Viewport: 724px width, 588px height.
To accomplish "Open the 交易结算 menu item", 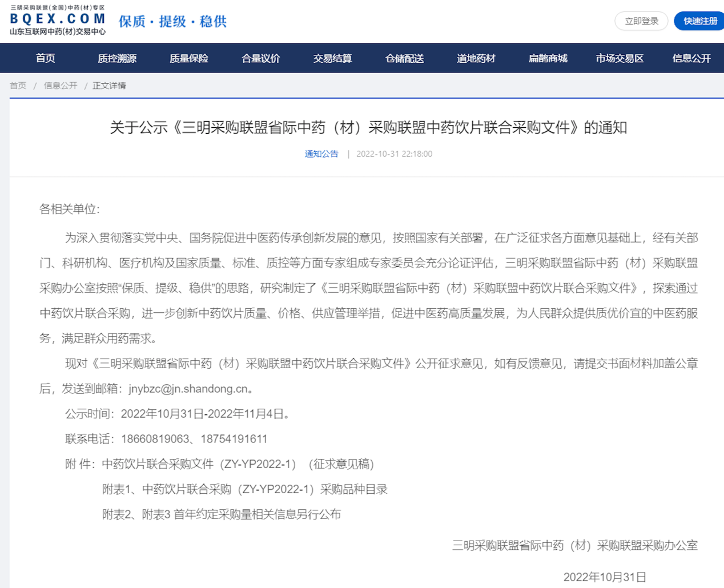I will point(332,58).
